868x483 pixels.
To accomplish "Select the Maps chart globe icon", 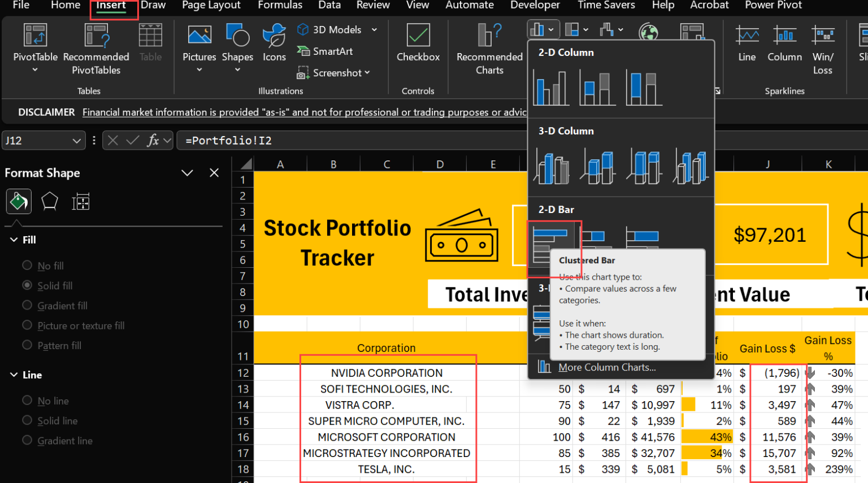I will point(648,32).
